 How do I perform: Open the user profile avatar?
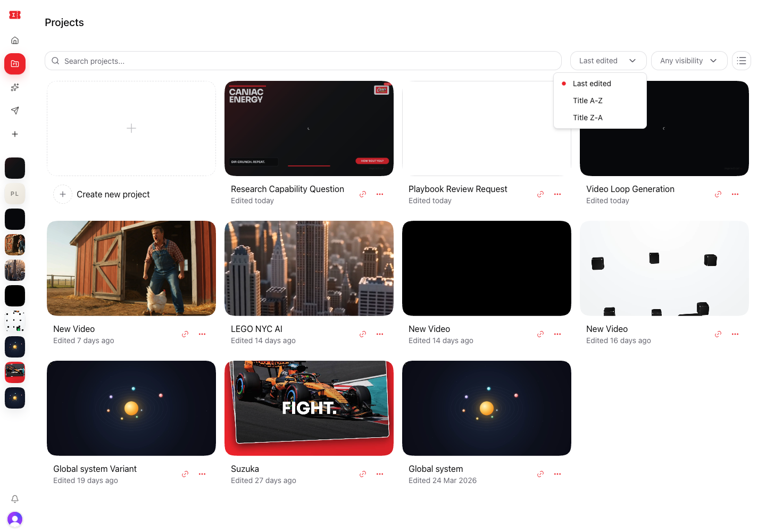click(15, 519)
